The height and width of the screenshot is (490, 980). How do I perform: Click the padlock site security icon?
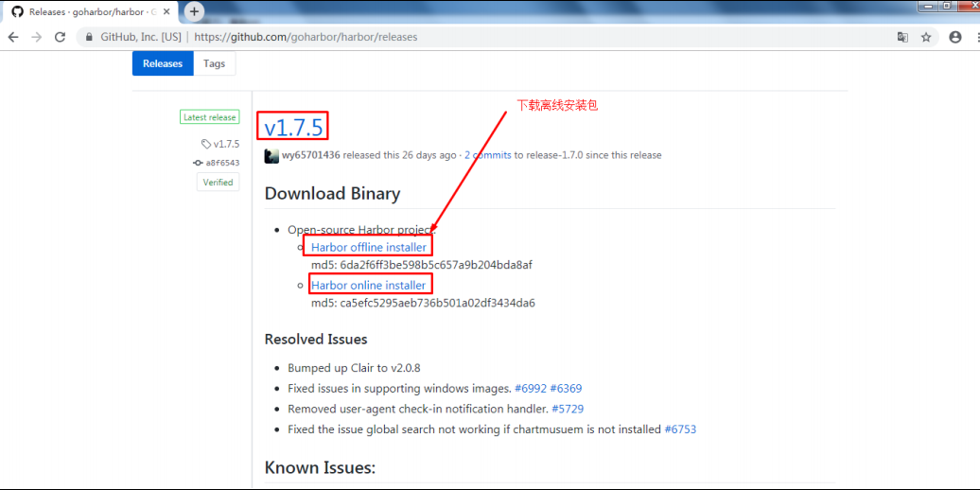89,37
